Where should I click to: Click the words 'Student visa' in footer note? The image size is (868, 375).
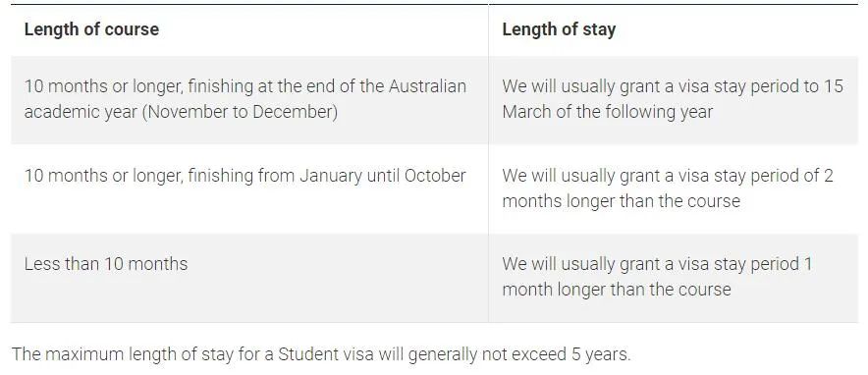[326, 354]
